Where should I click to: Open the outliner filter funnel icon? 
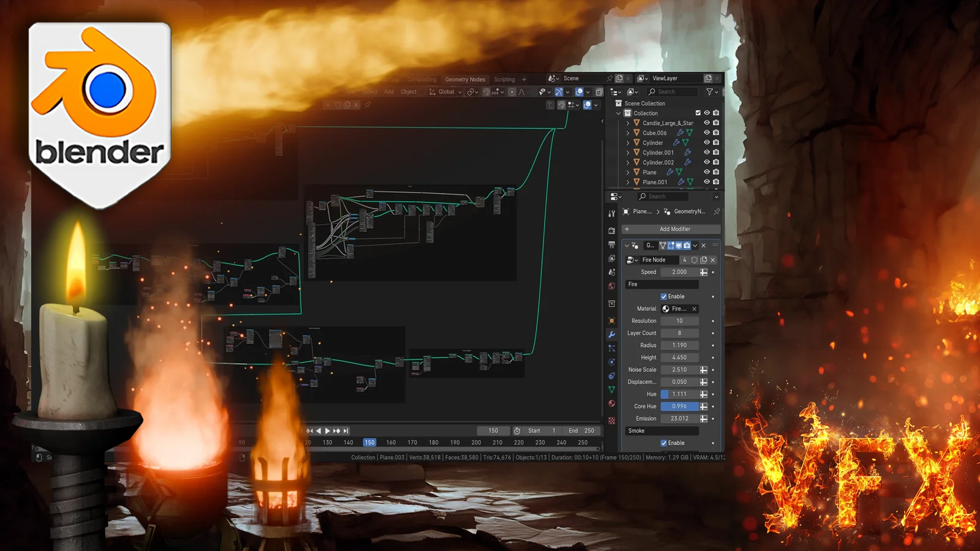[710, 92]
